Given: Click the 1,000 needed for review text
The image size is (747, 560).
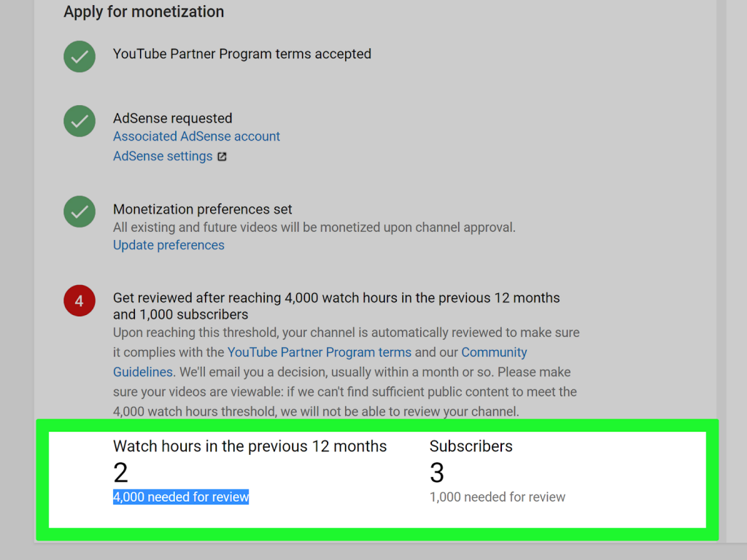Looking at the screenshot, I should 498,497.
